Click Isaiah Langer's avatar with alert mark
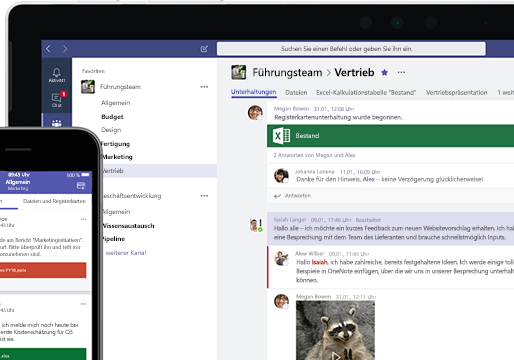Screen dimensions: 514x360 click(x=256, y=225)
